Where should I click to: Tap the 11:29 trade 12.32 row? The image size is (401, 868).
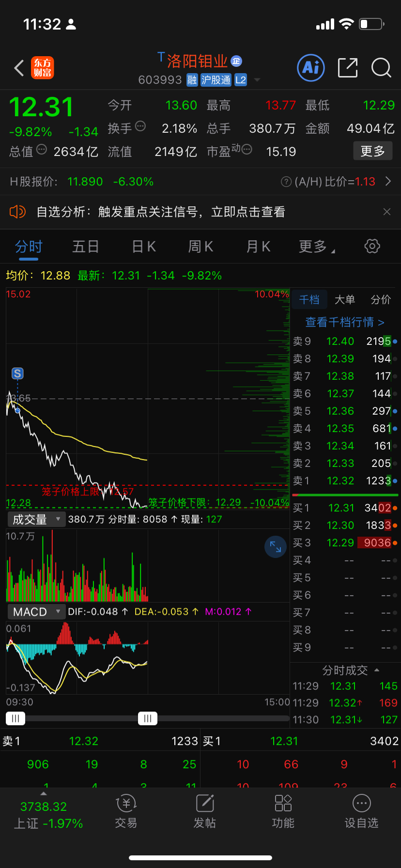click(x=345, y=703)
